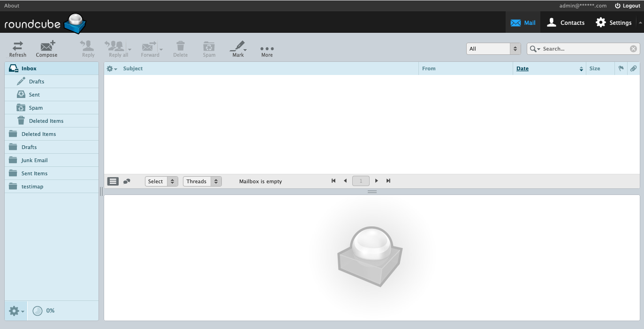The image size is (644, 329).
Task: Open the testimap folder
Action: pyautogui.click(x=32, y=187)
